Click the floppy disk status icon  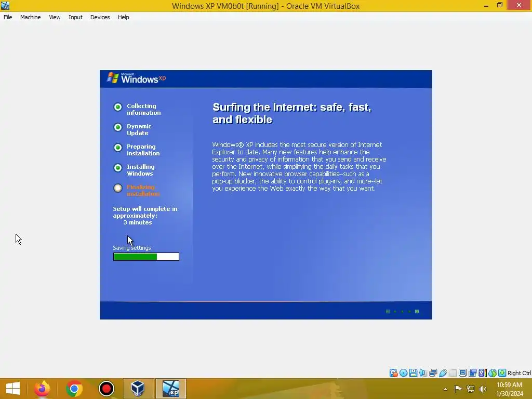pos(413,373)
